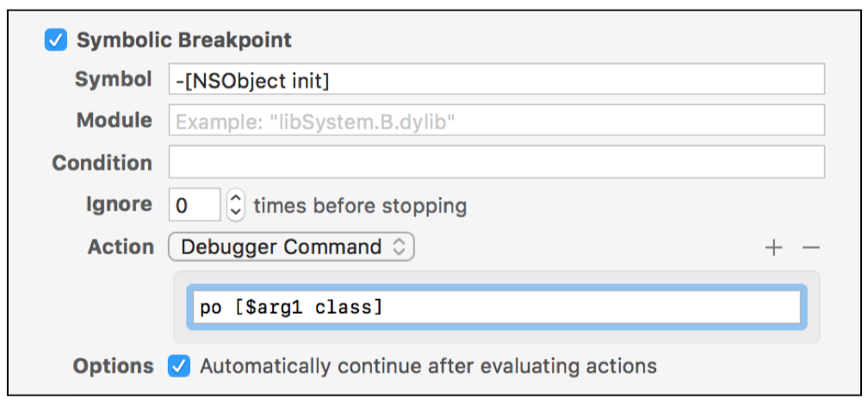This screenshot has height=405, width=868.
Task: Click the Action row label
Action: 121,247
